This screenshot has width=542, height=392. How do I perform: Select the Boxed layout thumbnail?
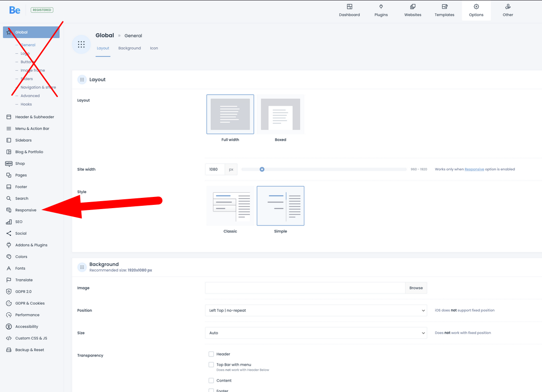click(x=281, y=114)
